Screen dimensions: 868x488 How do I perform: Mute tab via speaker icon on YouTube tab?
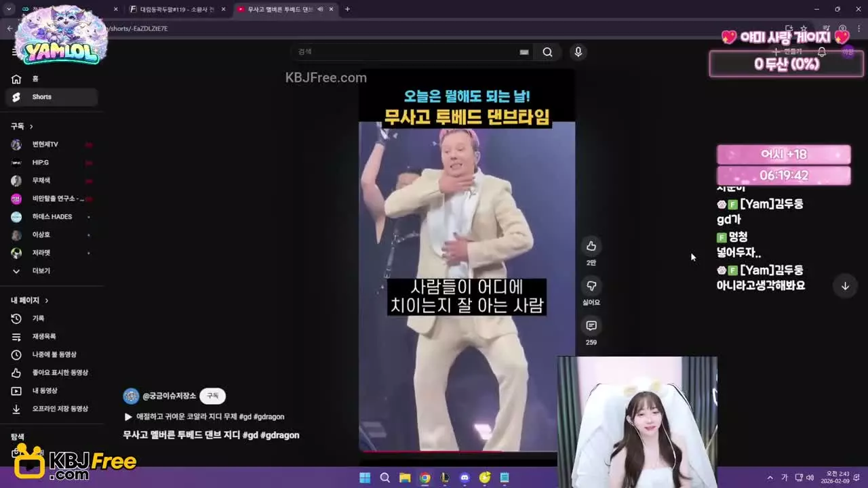click(x=320, y=9)
